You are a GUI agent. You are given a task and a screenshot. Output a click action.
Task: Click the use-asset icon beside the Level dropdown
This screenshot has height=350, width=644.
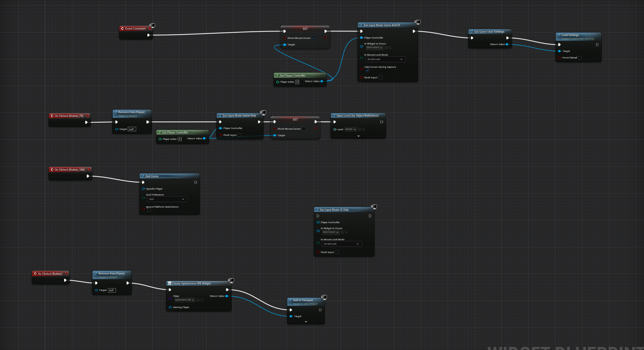360,129
